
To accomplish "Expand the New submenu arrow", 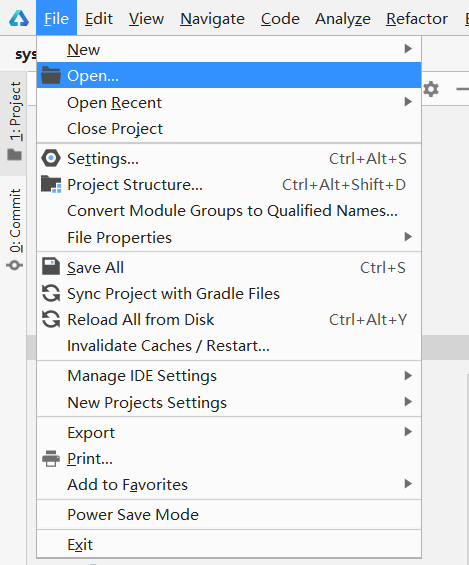I will pos(408,49).
